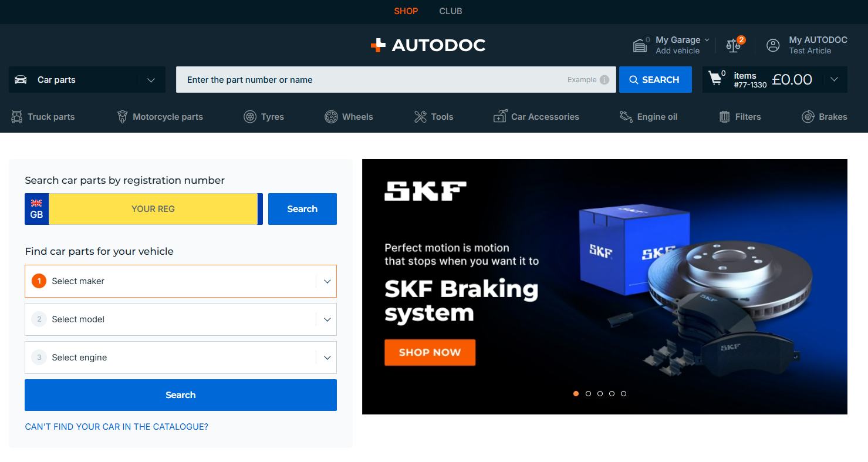Click the Truck parts icon

(x=17, y=117)
